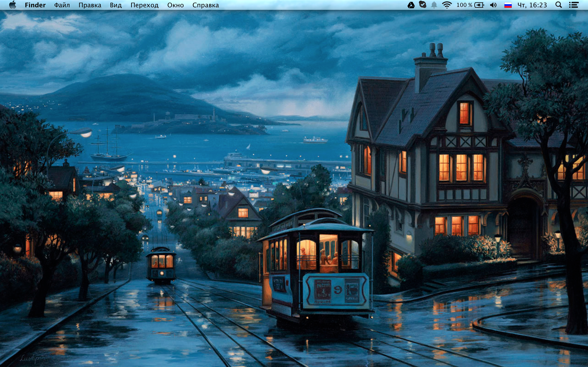Viewport: 588px width, 367px height.
Task: Open the volume speaker control
Action: tap(493, 5)
